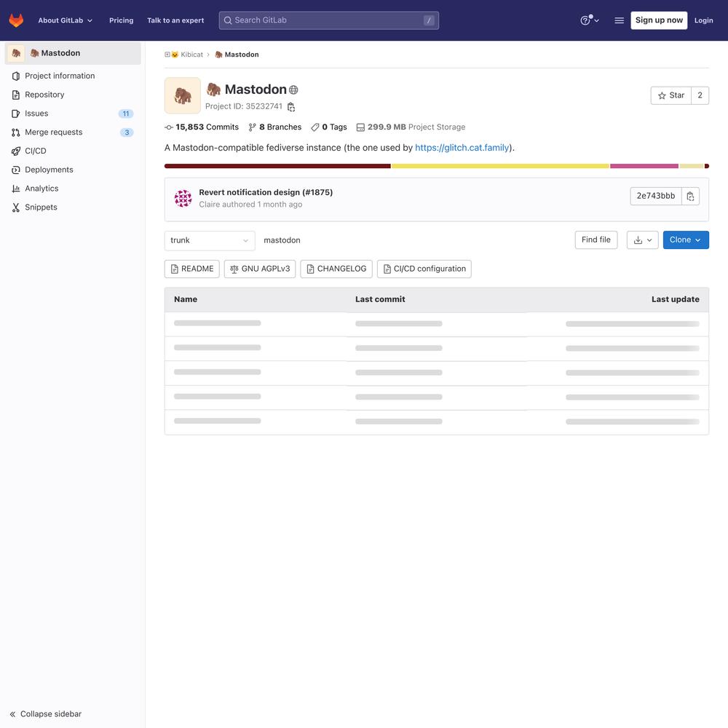Open the GNU AGPLv3 license button
This screenshot has width=728, height=728.
tap(260, 269)
